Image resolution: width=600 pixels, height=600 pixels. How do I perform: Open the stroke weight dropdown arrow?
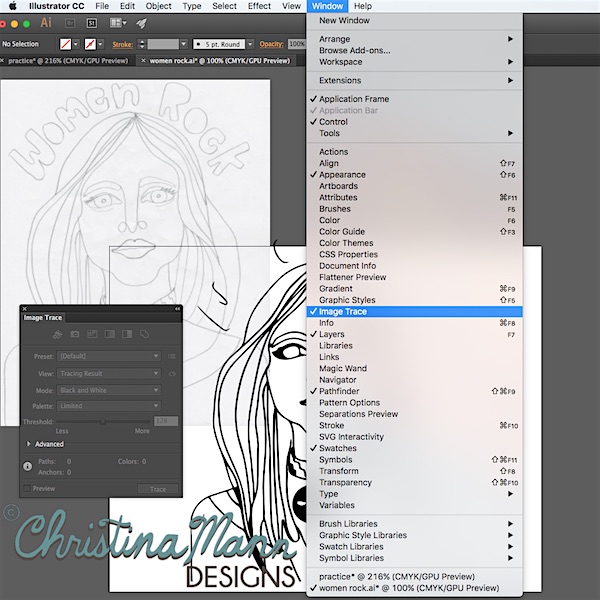184,44
